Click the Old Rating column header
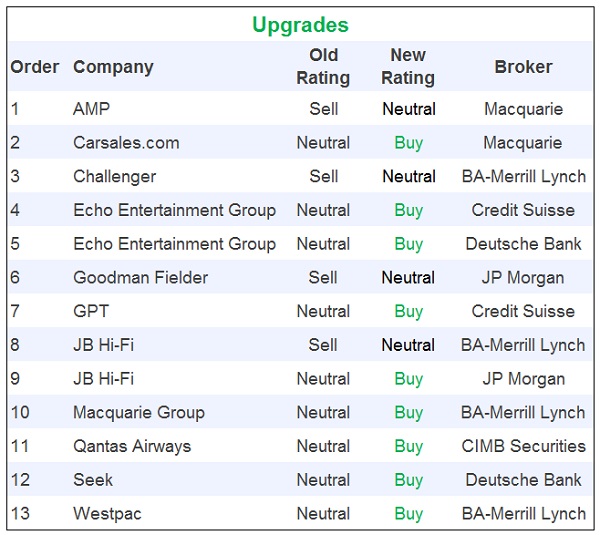Image resolution: width=600 pixels, height=535 pixels. [x=323, y=66]
